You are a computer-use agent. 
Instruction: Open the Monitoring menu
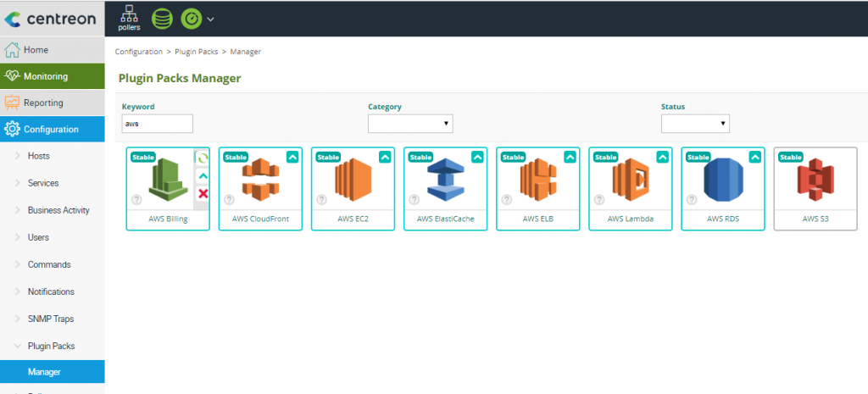[x=52, y=76]
